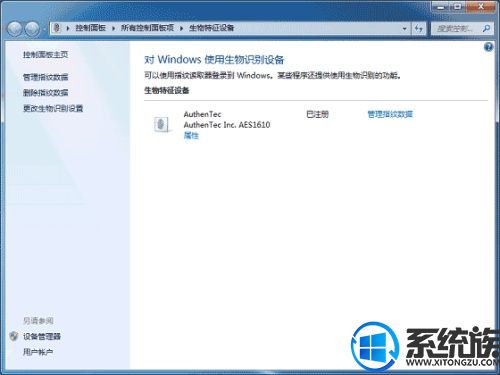Click the 生物特征设备 section heading
The width and height of the screenshot is (500, 375).
[167, 90]
